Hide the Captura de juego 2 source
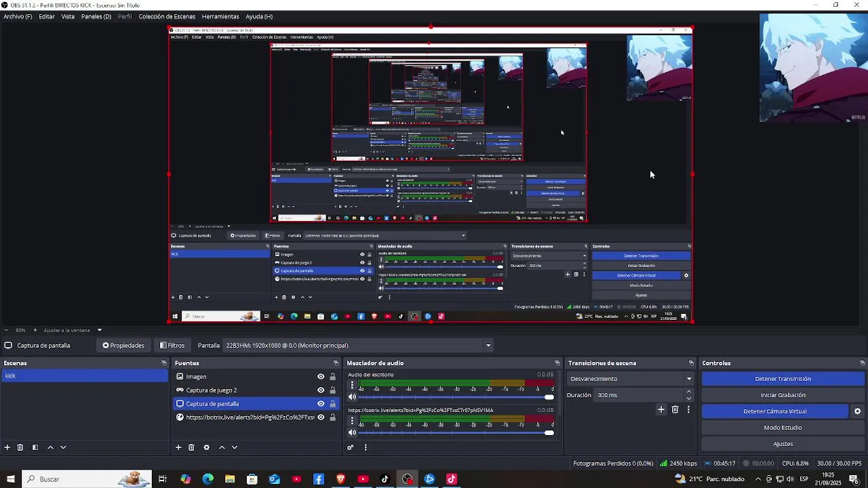 [321, 390]
